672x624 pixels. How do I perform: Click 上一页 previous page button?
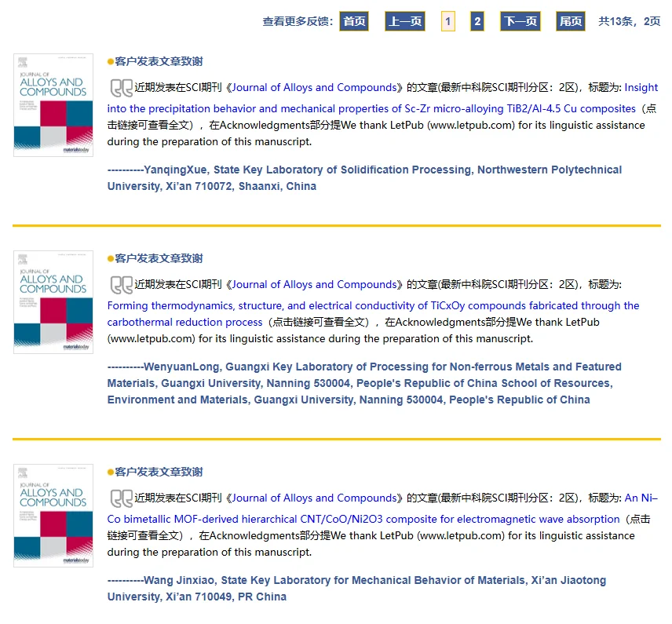404,21
